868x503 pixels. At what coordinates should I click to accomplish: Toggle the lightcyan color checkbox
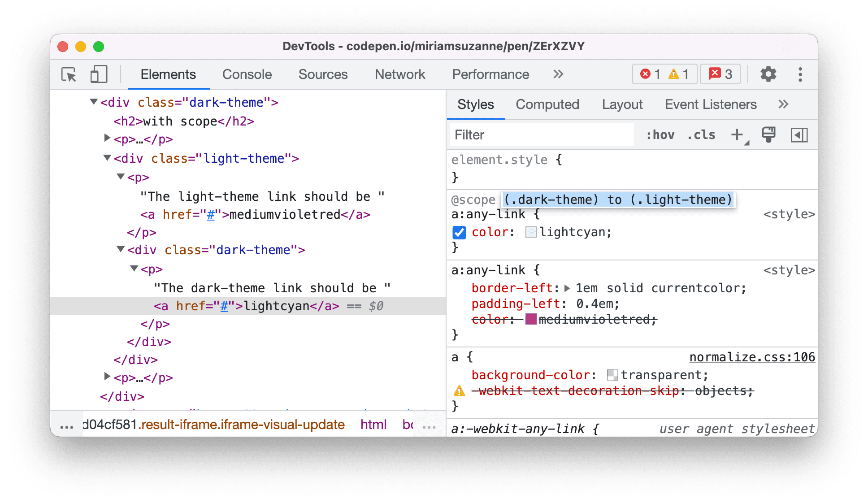pos(460,232)
